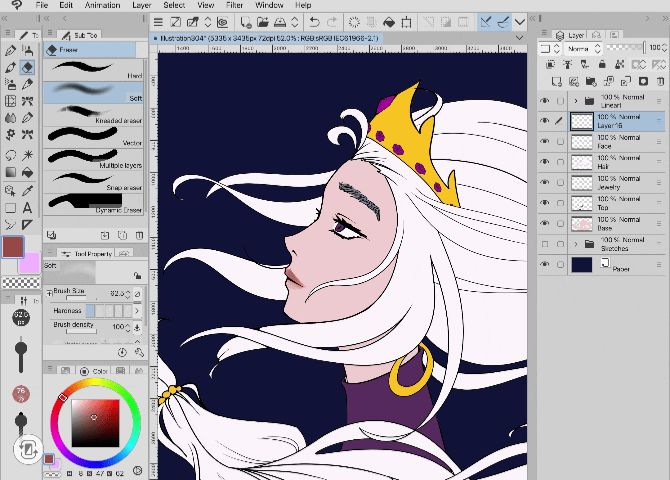Hide the Paper layer
The image size is (670, 480).
pyautogui.click(x=545, y=264)
